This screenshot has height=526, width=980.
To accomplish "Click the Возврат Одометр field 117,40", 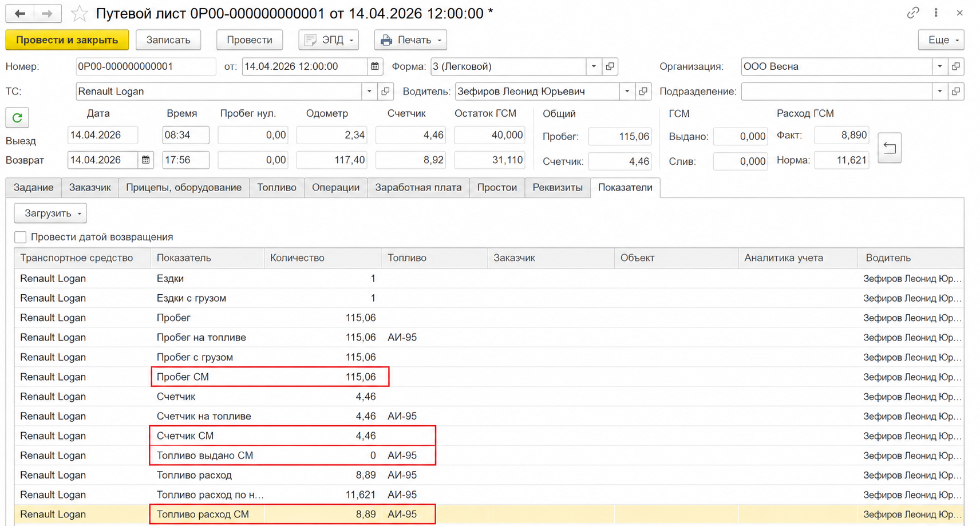I will point(333,160).
